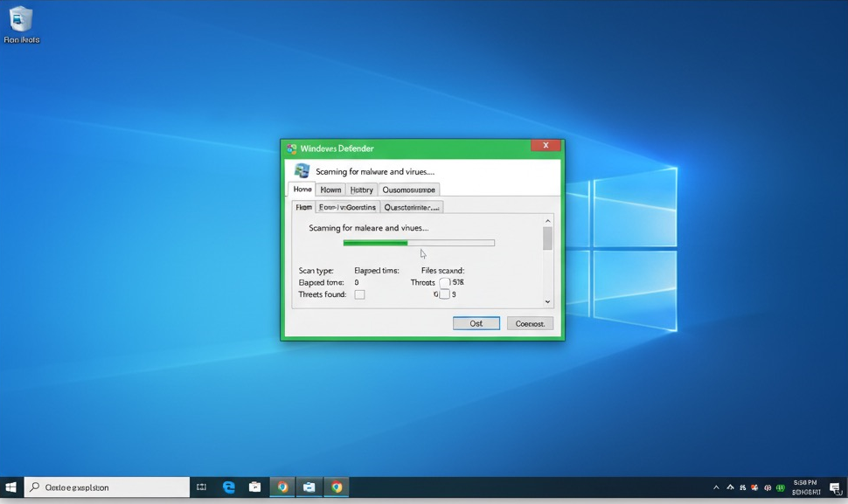Click the Windows Defender title bar icon
This screenshot has width=848, height=504.
pyautogui.click(x=291, y=148)
